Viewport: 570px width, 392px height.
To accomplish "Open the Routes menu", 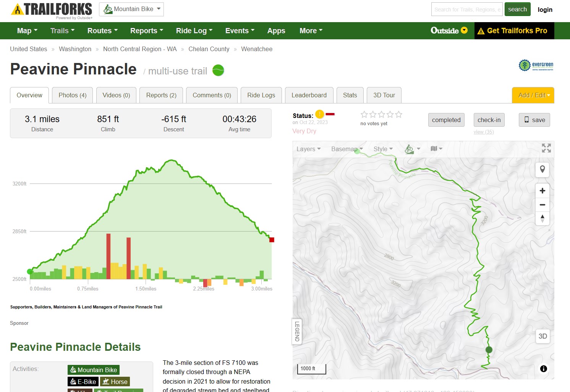I will coord(102,31).
